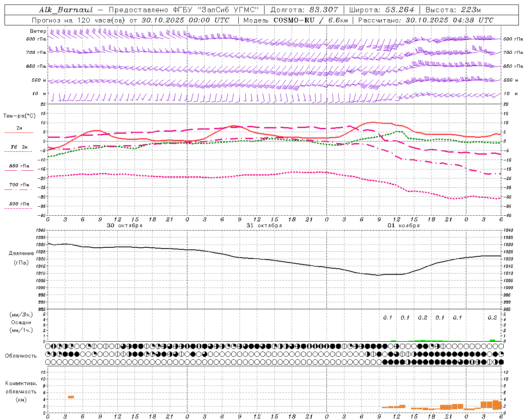
Task: Select the 'Широта: 53.264' header field
Action: (x=381, y=10)
